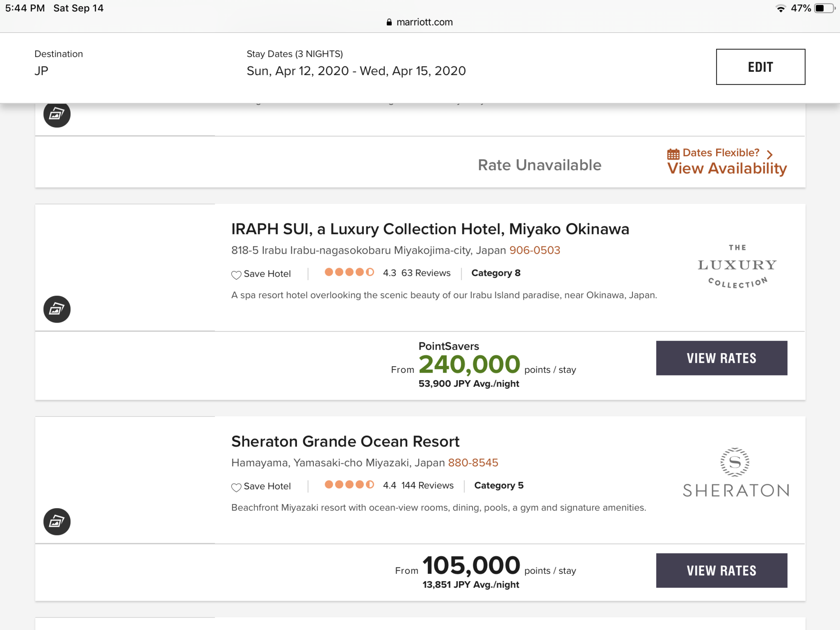Open the Destination JP field

[59, 63]
